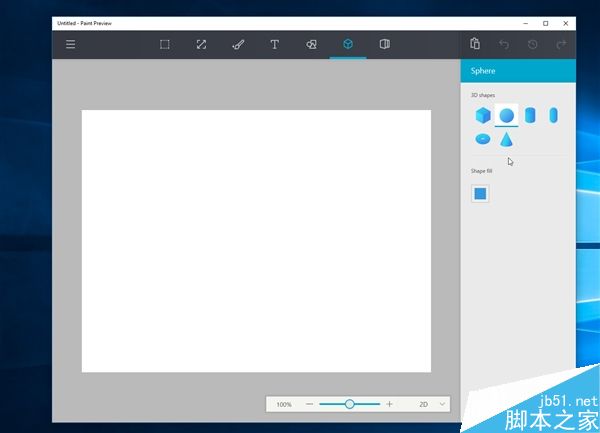Pick the Cube 3D shape
This screenshot has height=433, width=600.
tap(483, 115)
